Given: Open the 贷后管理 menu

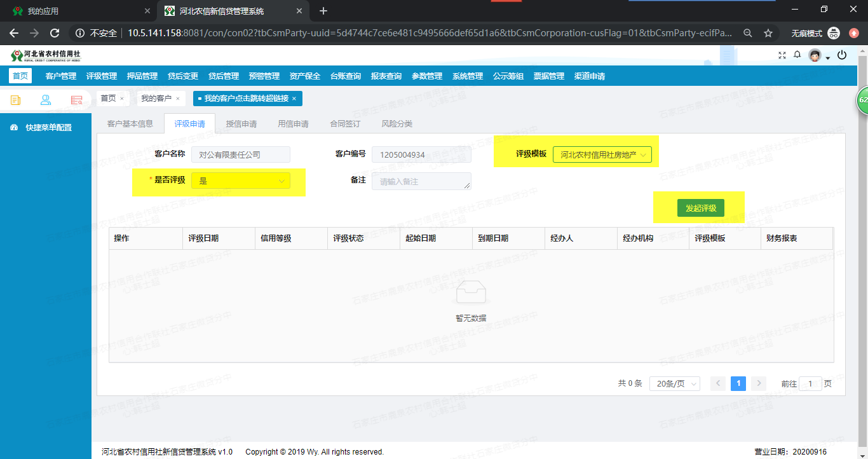Looking at the screenshot, I should click(x=224, y=75).
